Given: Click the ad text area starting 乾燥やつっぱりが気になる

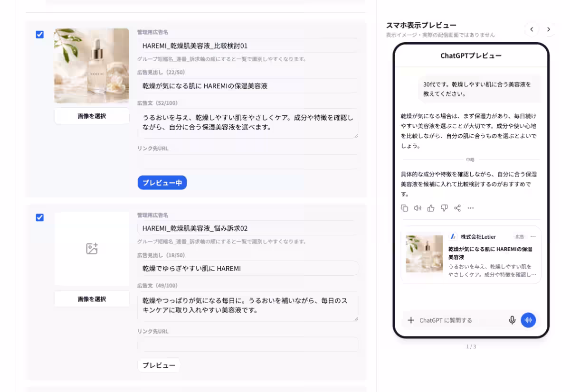Looking at the screenshot, I should 248,307.
